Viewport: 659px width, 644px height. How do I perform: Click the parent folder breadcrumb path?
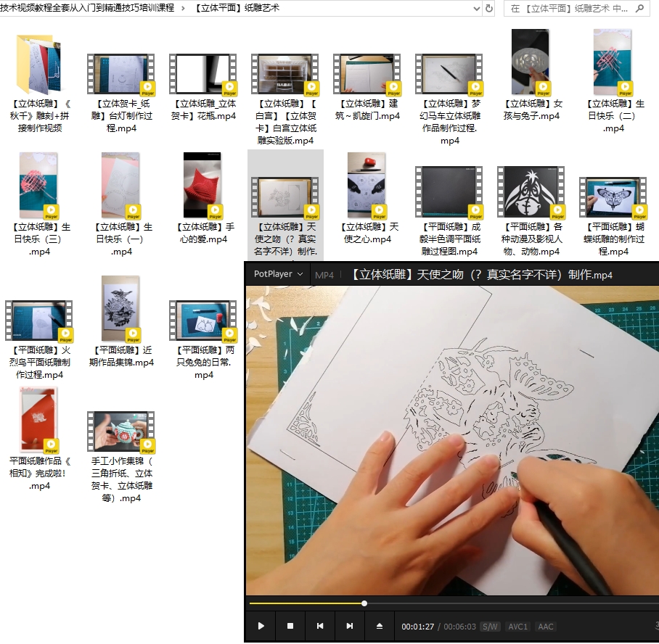pyautogui.click(x=87, y=8)
